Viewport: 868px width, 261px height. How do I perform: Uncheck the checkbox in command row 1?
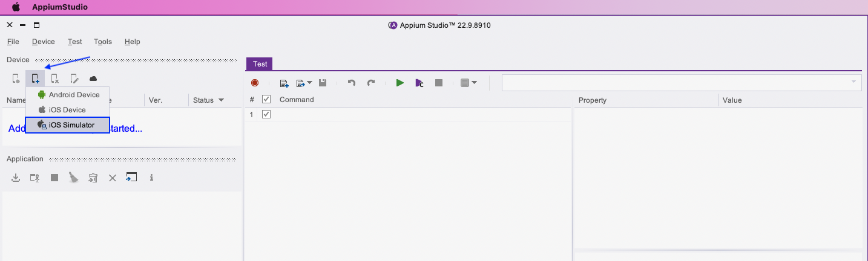tap(266, 114)
